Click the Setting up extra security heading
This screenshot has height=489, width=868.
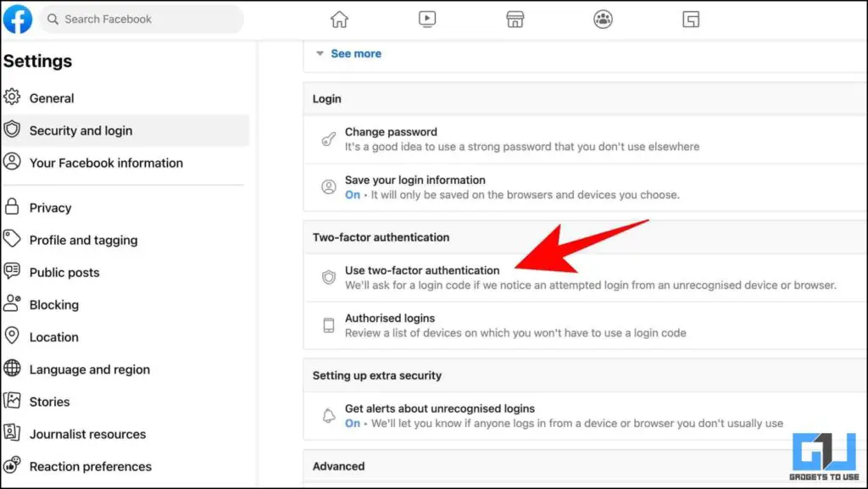[377, 375]
